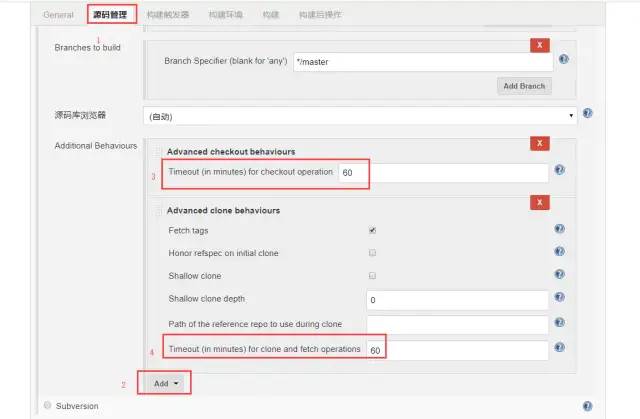Image resolution: width=640 pixels, height=419 pixels.
Task: Open help for Shallow clone depth
Action: click(x=560, y=297)
